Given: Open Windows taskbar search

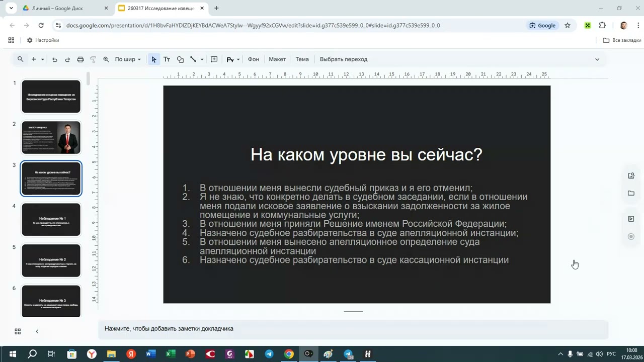Looking at the screenshot, I should [x=32, y=354].
